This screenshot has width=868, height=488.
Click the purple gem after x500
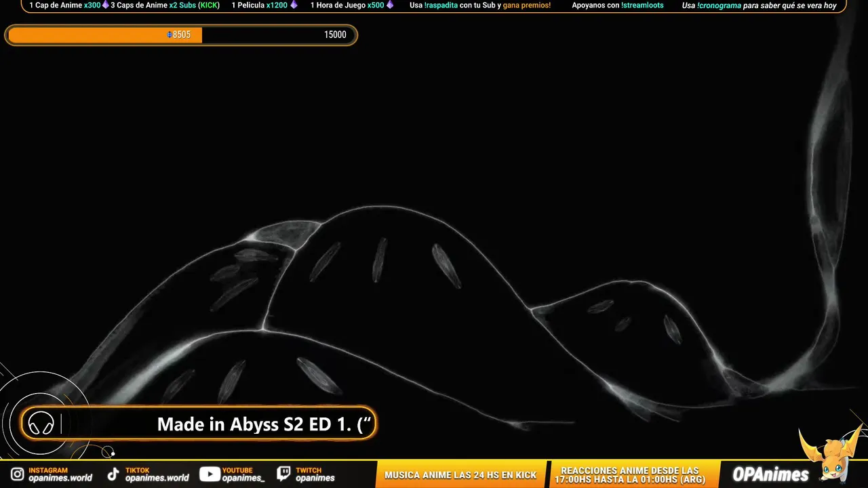point(390,5)
